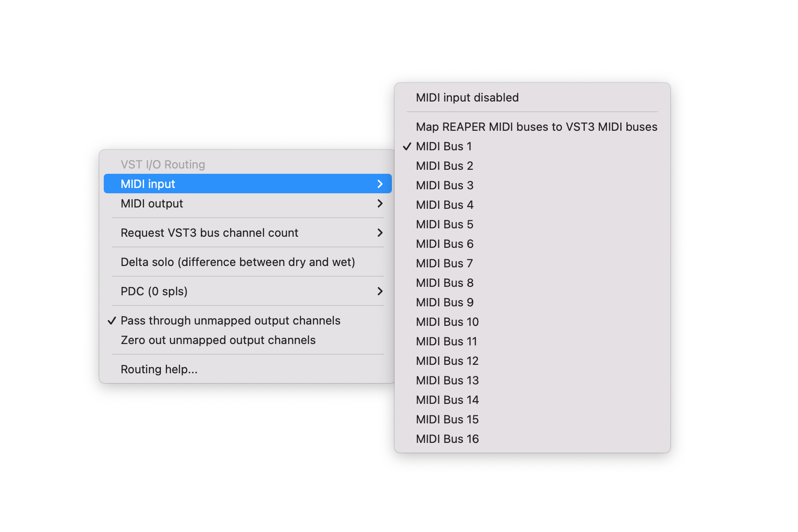Image resolution: width=798 pixels, height=532 pixels.
Task: Select MIDI Bus 12 entry
Action: pyautogui.click(x=447, y=361)
